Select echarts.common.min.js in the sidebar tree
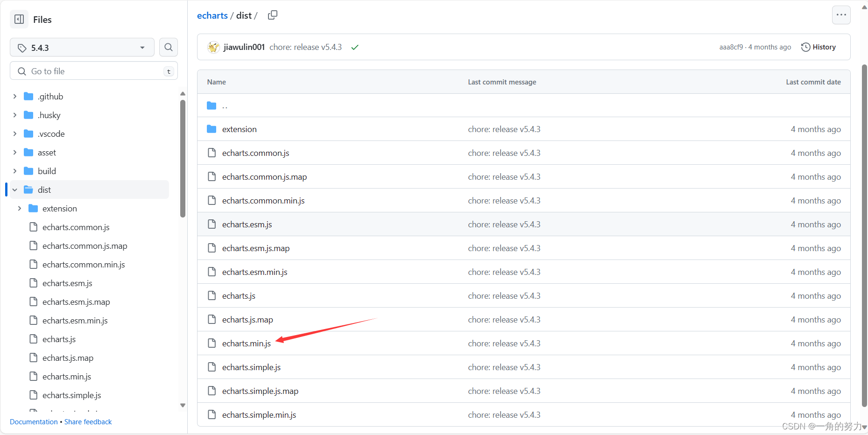This screenshot has width=868, height=435. tap(84, 264)
